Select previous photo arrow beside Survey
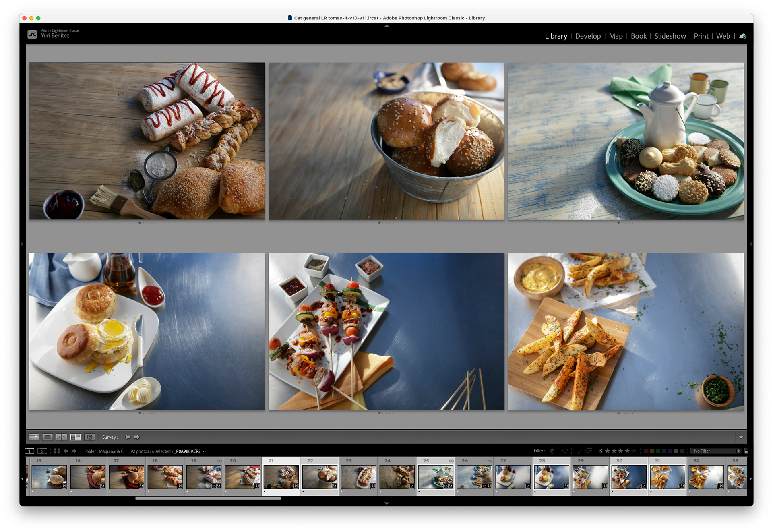This screenshot has width=773, height=532. pos(128,437)
